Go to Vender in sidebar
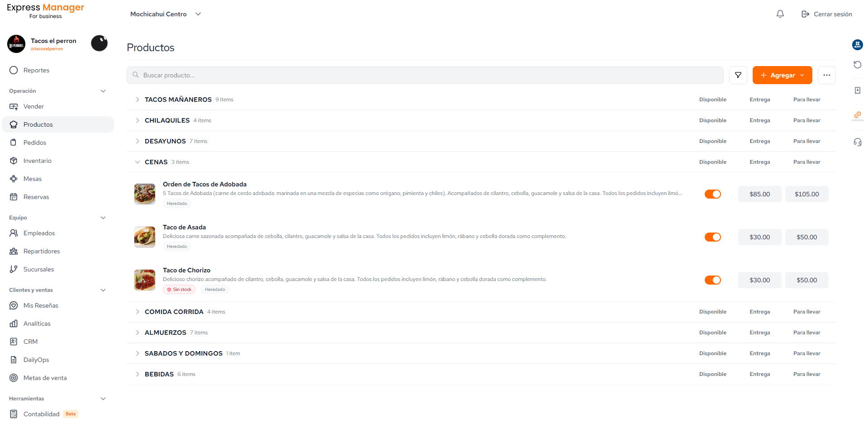Viewport: 868px width, 428px height. tap(58, 106)
